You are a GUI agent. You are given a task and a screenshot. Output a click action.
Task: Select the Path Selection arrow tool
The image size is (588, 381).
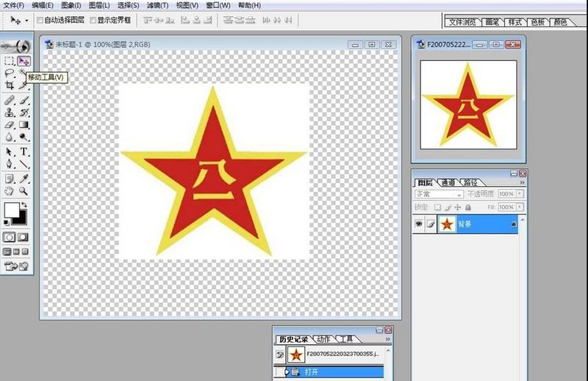coord(10,152)
